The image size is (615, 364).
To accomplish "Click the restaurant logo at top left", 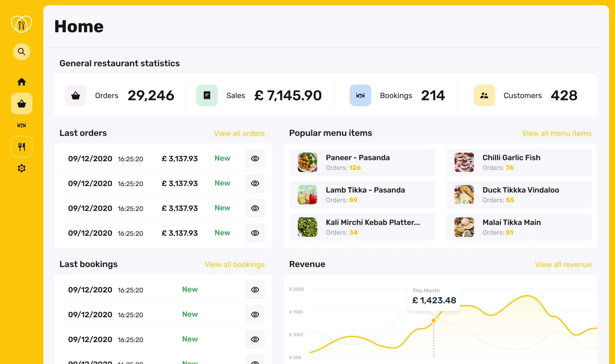I will pos(22,25).
